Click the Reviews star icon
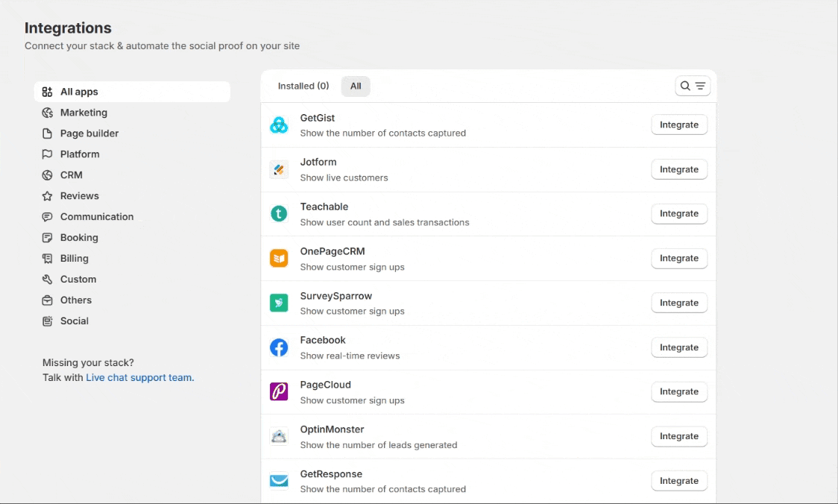The image size is (838, 504). pos(47,196)
